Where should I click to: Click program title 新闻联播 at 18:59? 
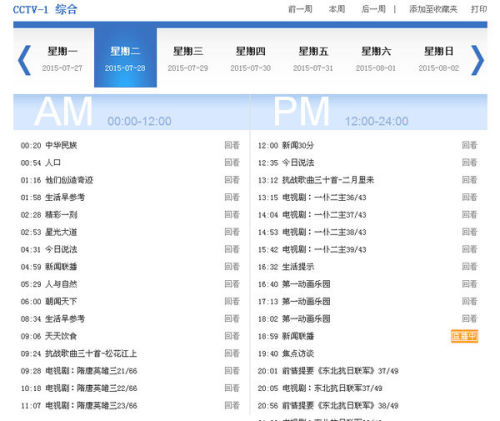298,336
